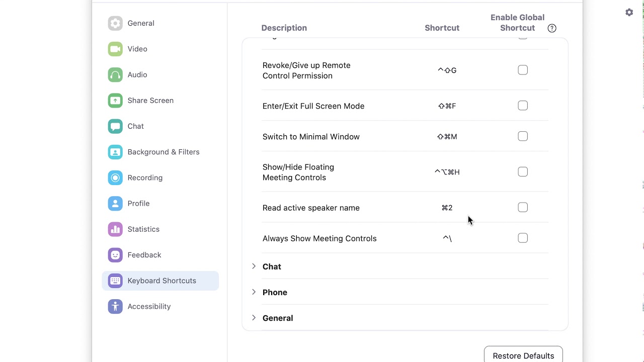644x362 pixels.
Task: Open the Feedback settings tab
Action: [x=144, y=255]
